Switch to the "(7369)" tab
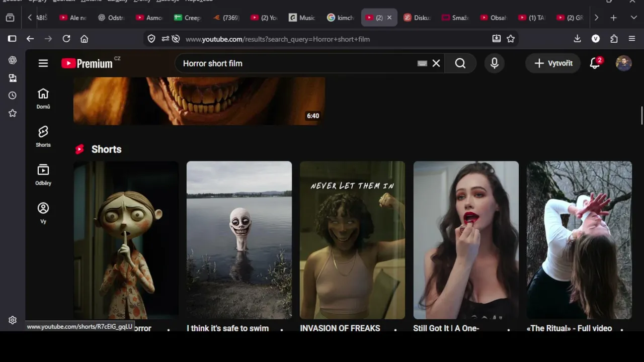The width and height of the screenshot is (644, 362). tap(226, 18)
